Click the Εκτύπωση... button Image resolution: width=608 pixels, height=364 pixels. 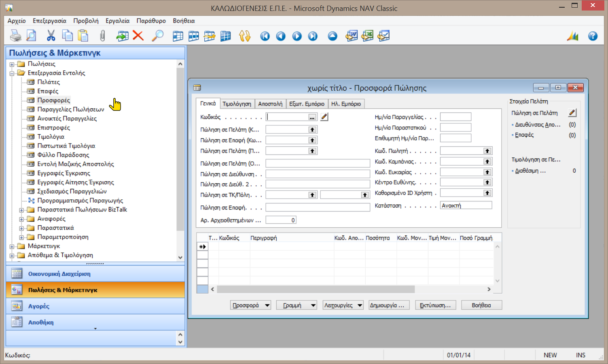[x=436, y=305]
